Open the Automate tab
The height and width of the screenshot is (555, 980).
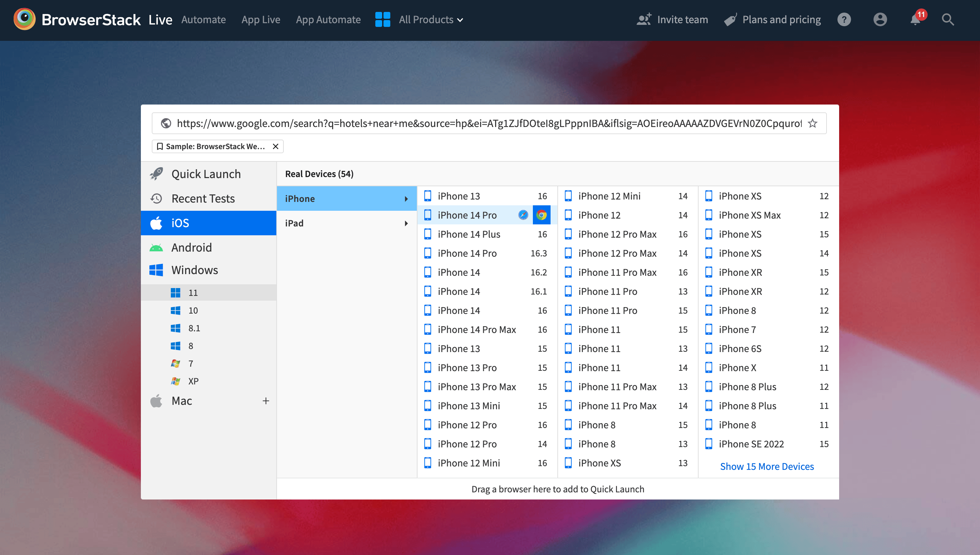tap(203, 19)
